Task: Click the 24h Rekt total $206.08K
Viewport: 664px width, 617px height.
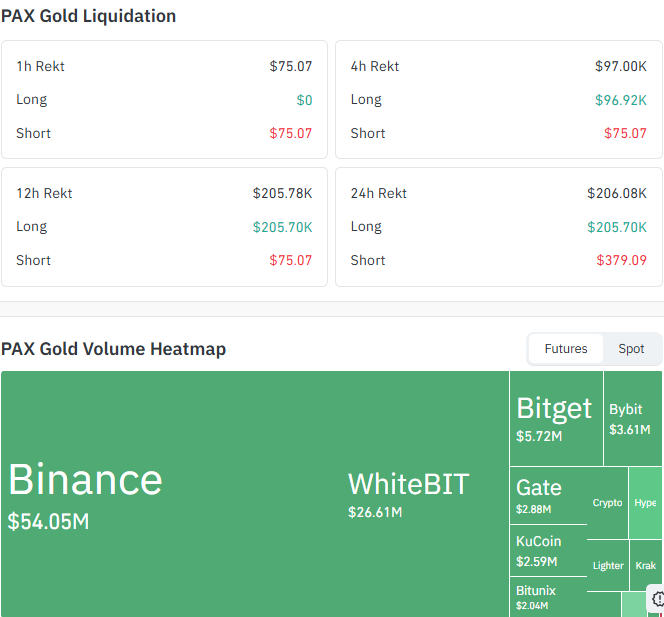Action: pos(617,193)
